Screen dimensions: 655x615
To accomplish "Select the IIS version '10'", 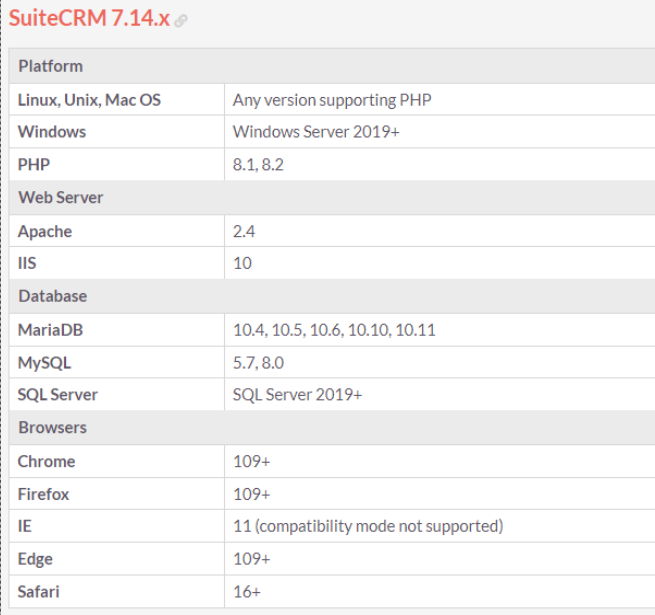I will 242,263.
